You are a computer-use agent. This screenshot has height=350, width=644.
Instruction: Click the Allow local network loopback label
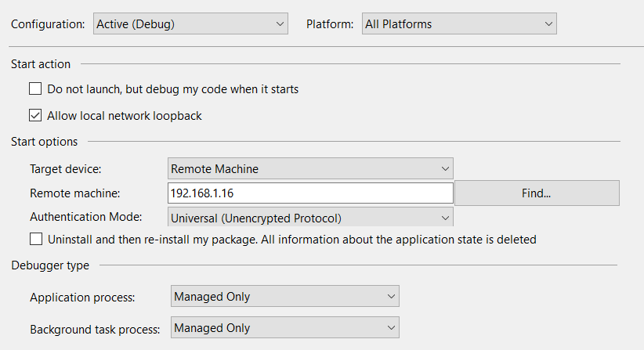pyautogui.click(x=125, y=116)
